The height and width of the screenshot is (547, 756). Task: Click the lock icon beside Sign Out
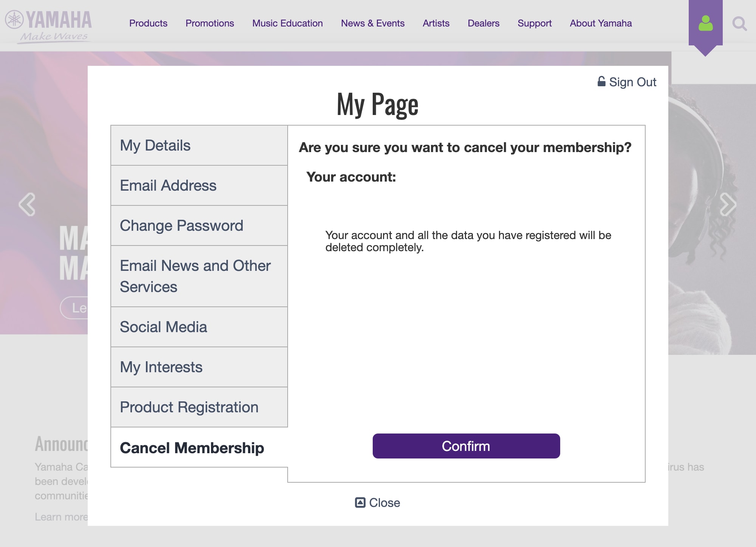[601, 81]
